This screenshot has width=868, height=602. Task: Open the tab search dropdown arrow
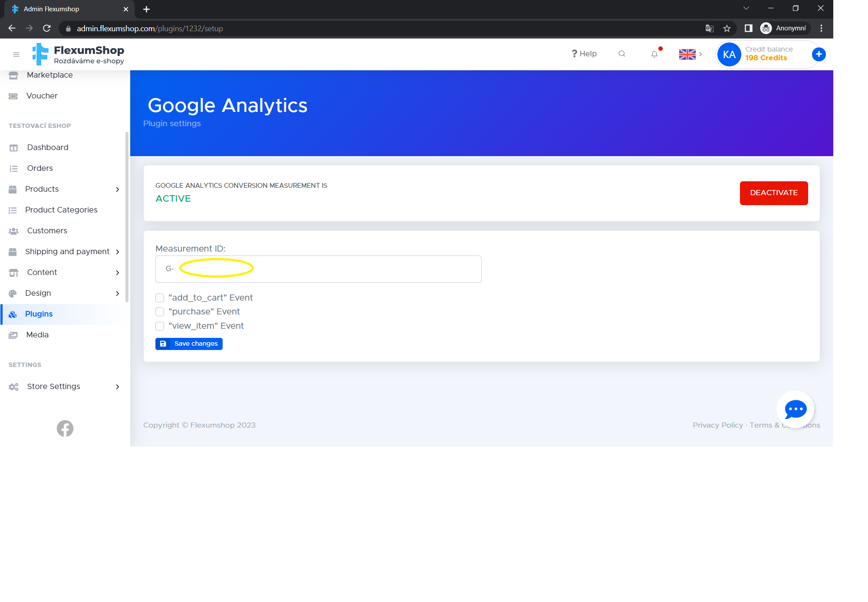[x=746, y=8]
